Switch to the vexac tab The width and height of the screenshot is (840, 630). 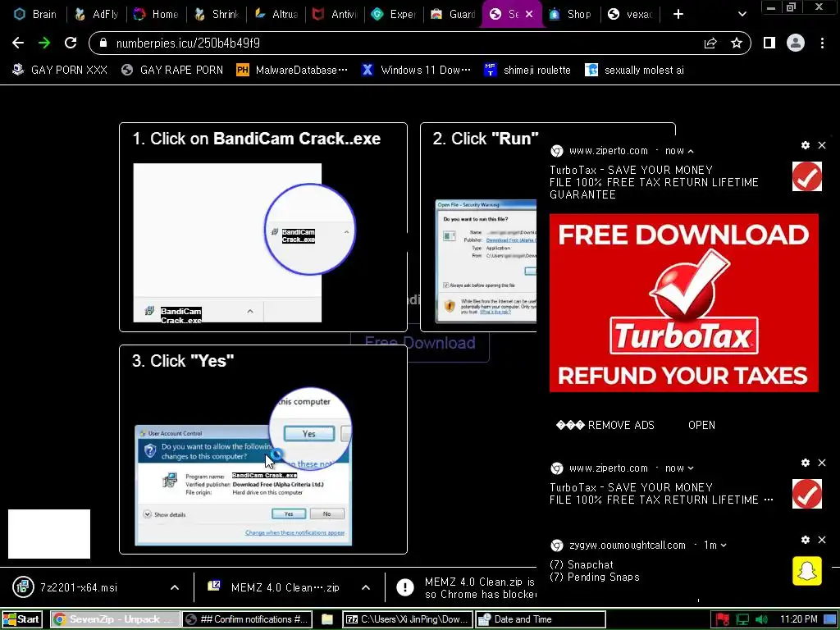(631, 15)
